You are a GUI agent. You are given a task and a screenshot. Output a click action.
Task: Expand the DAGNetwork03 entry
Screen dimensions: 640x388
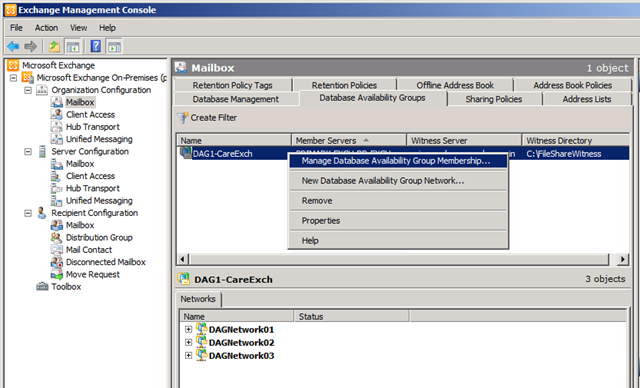pos(188,355)
